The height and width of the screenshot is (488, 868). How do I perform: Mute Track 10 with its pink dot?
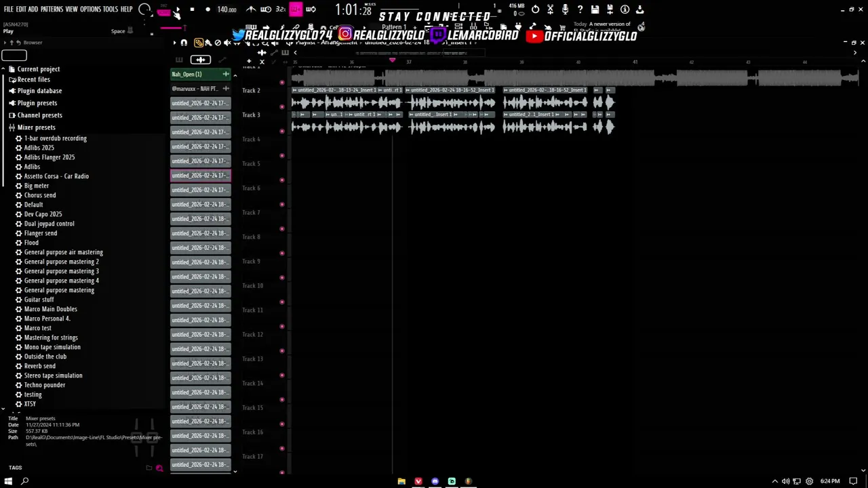[282, 302]
